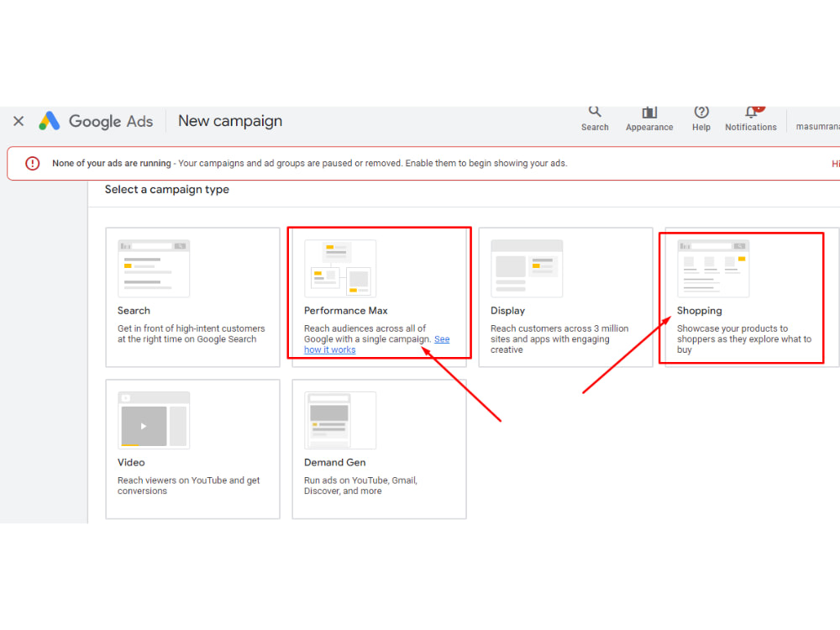Select the Demand Gen illustration

click(340, 420)
